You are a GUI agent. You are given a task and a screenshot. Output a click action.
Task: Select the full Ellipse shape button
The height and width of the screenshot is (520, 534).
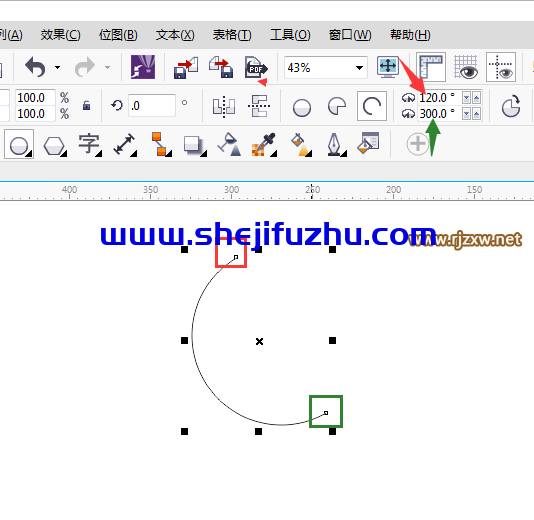(302, 108)
